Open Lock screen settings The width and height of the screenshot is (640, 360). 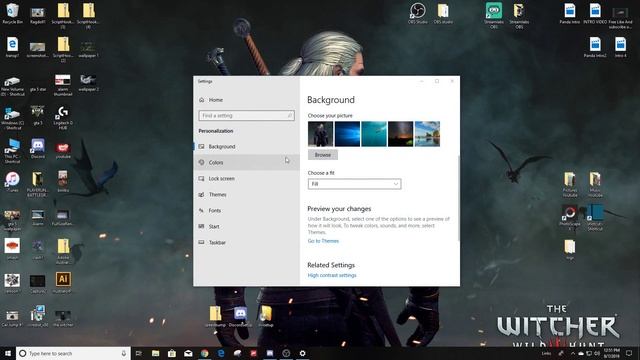pyautogui.click(x=247, y=178)
